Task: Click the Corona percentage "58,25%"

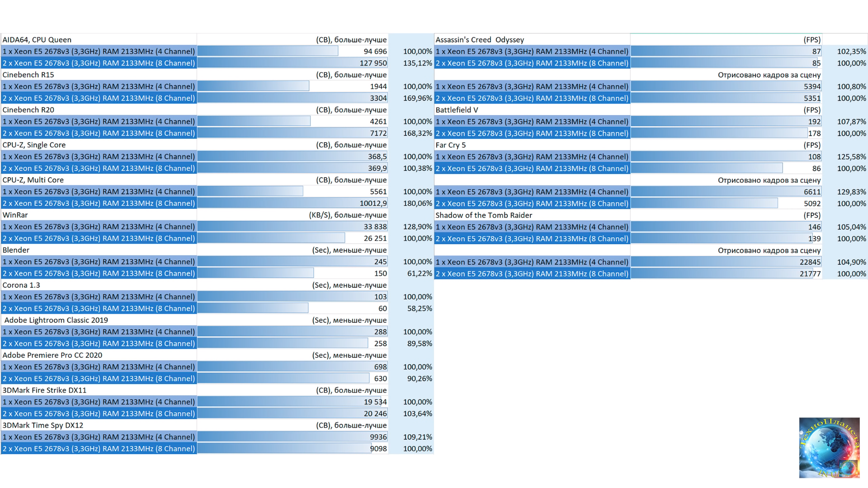Action: coord(420,309)
